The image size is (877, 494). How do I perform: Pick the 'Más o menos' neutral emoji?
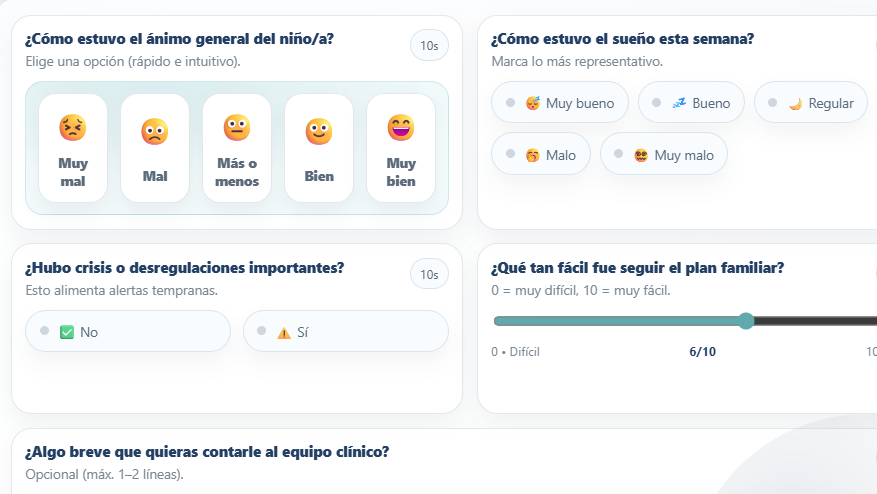[x=237, y=128]
